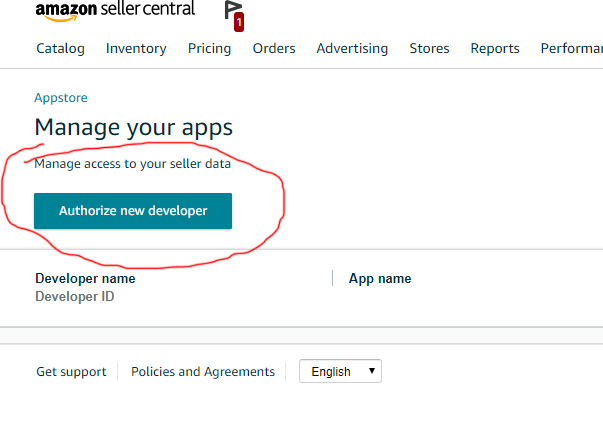Select the Reports menu
This screenshot has width=603, height=431.
coord(495,48)
